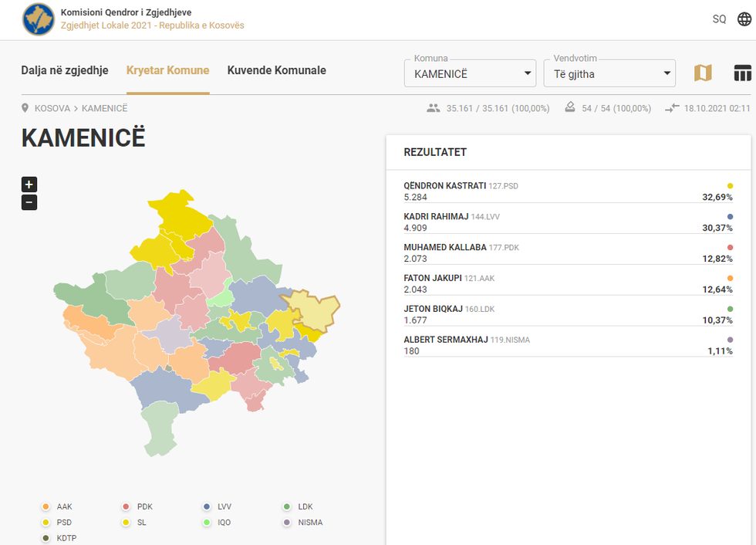Open the Dalja në zgjedhje tab
756x545 pixels.
click(x=65, y=70)
